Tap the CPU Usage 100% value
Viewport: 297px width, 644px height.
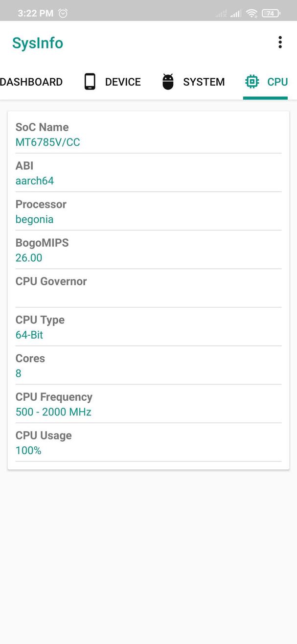pos(28,451)
